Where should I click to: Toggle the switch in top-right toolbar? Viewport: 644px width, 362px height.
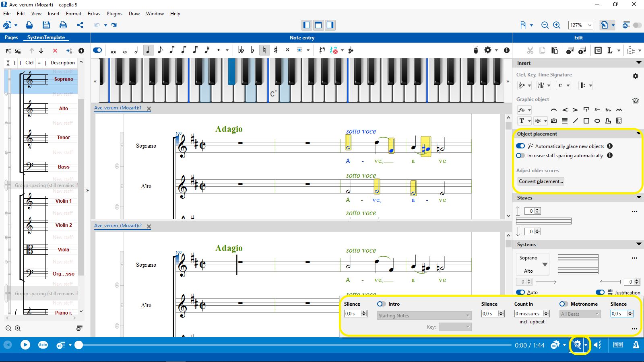638,25
